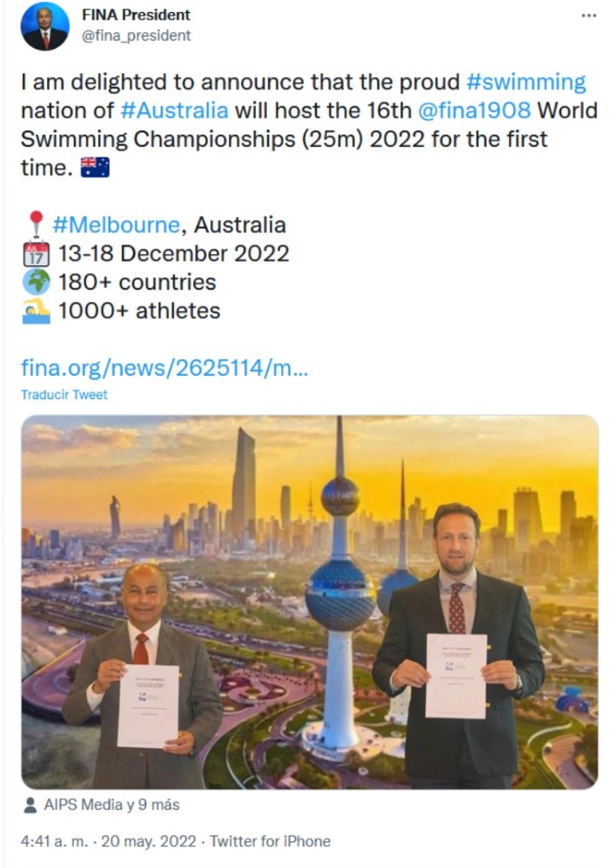Click the Twitter for iPhone source label

point(271,841)
